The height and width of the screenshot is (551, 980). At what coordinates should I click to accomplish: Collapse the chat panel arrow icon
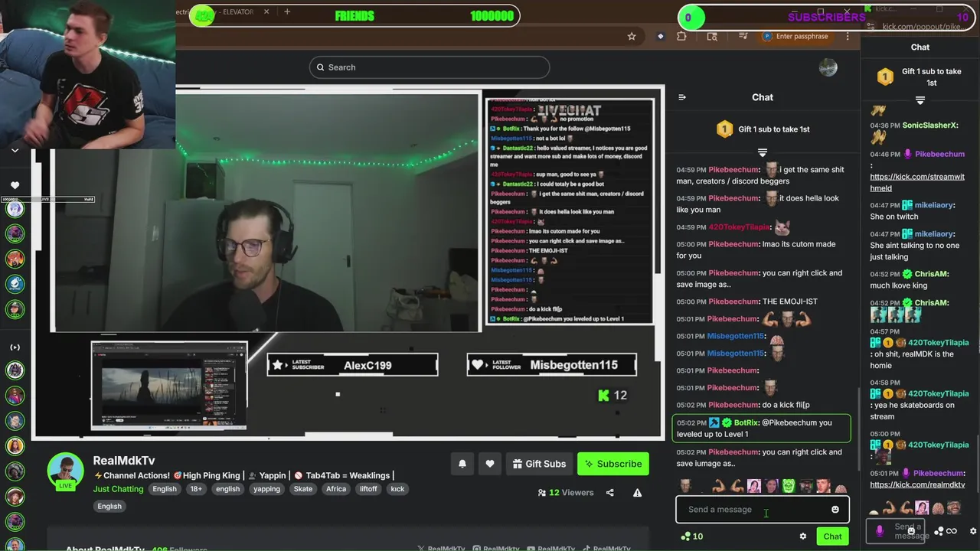(682, 97)
